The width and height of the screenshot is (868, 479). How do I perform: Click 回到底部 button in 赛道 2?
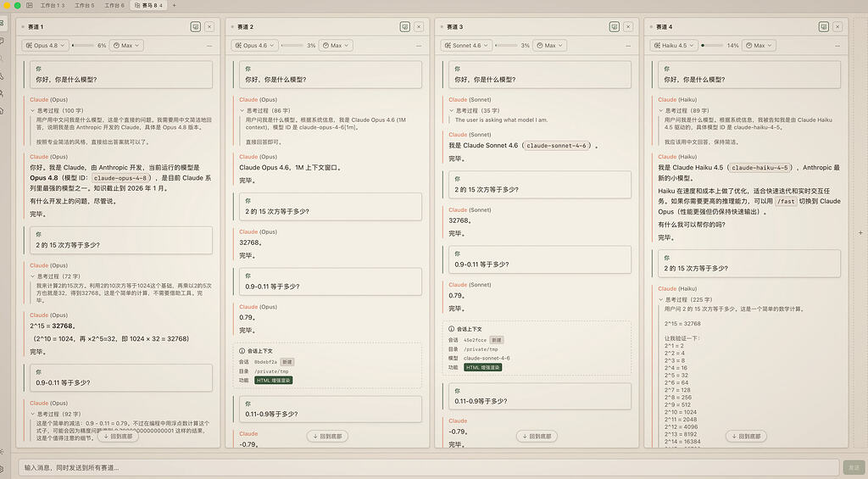(x=327, y=437)
